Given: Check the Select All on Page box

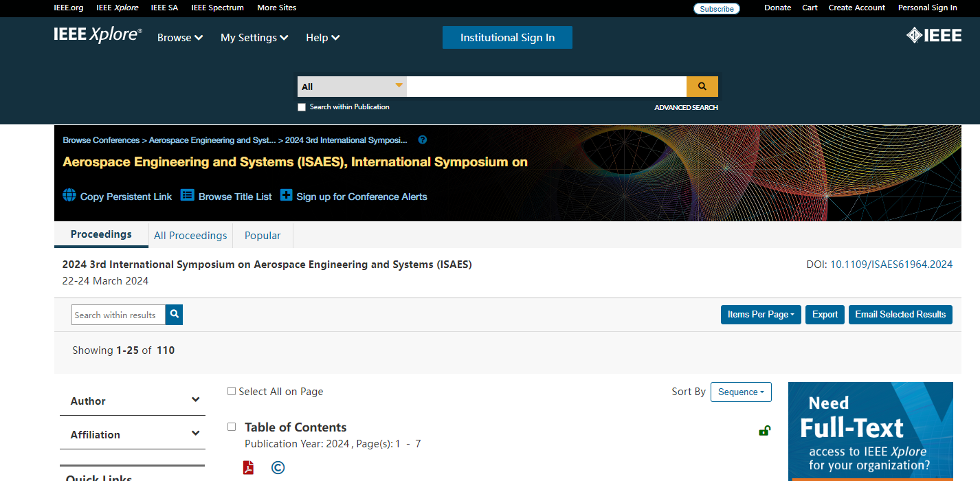Looking at the screenshot, I should [232, 391].
